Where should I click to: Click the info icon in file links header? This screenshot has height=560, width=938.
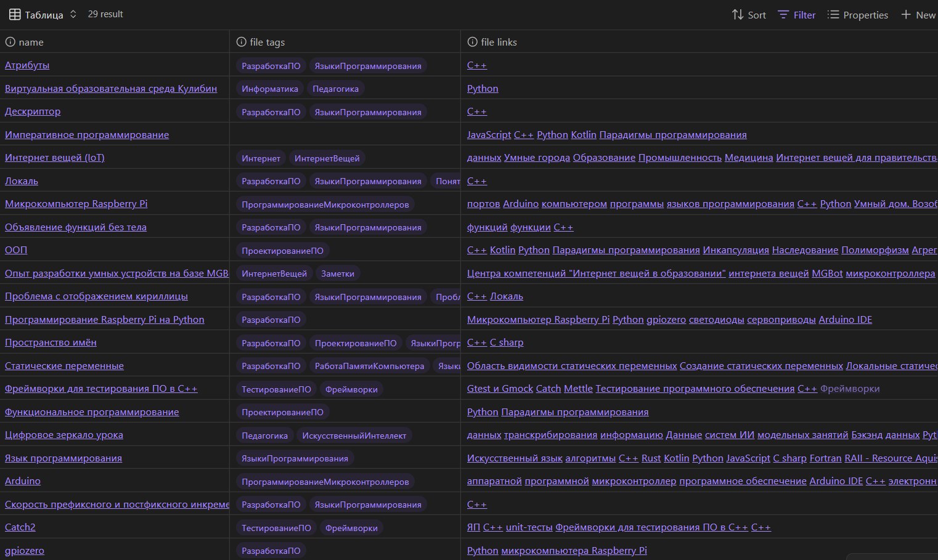pos(472,42)
